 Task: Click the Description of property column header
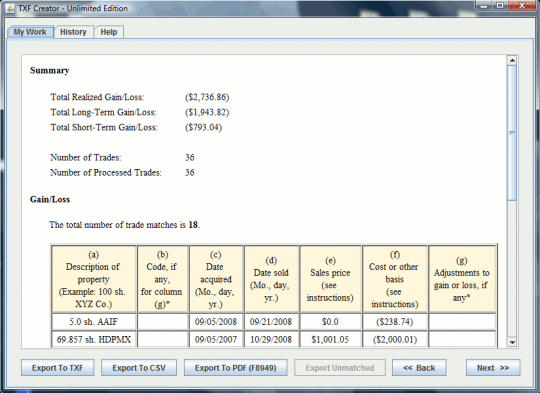tap(94, 279)
